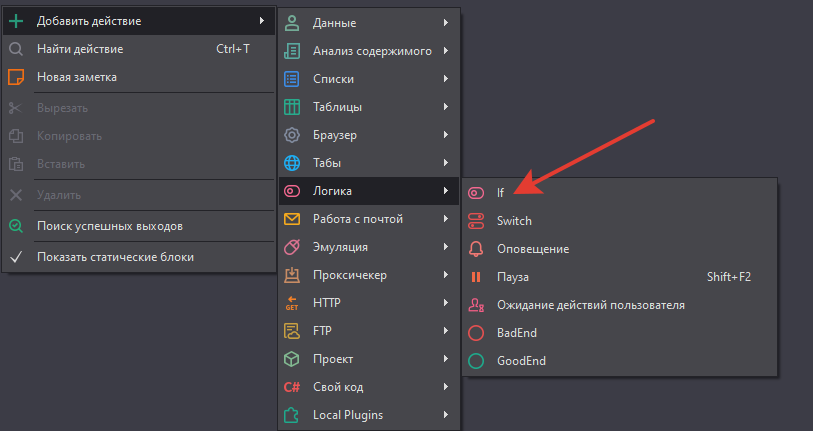Expand the Таблицы submenu arrow
Viewport: 813px width, 431px height.
point(445,106)
